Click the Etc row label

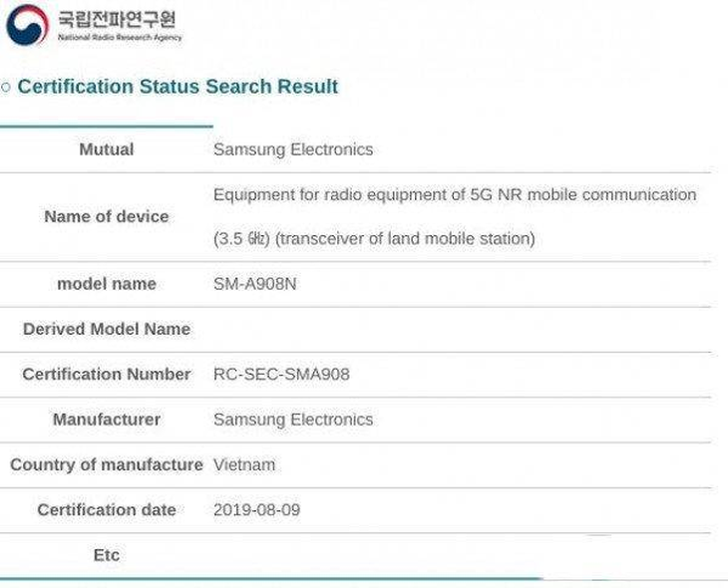[x=107, y=555]
